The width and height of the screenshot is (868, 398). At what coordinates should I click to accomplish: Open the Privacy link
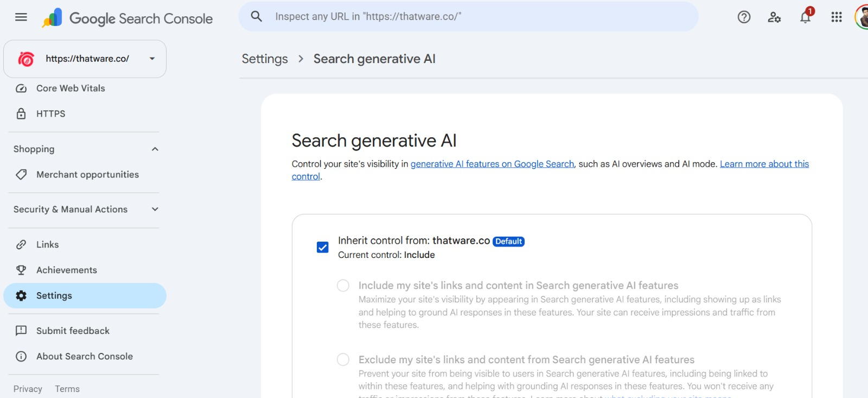point(28,389)
